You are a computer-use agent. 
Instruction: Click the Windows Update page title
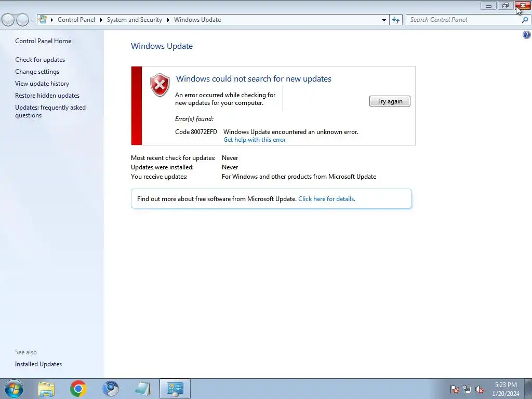coord(162,46)
